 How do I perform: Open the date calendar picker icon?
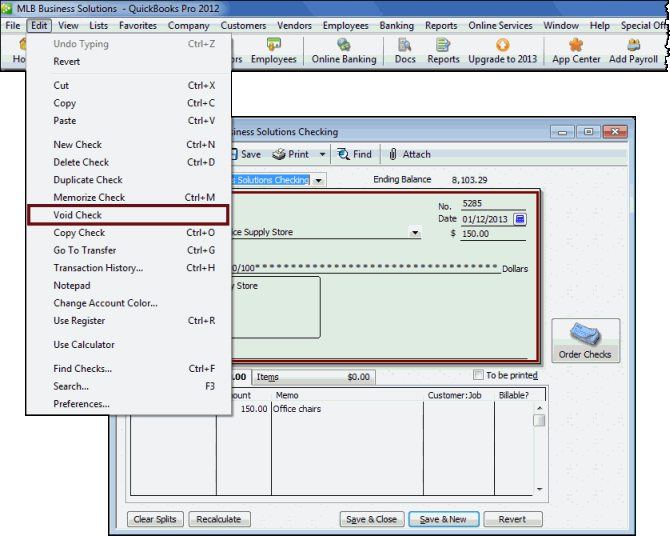tap(520, 219)
